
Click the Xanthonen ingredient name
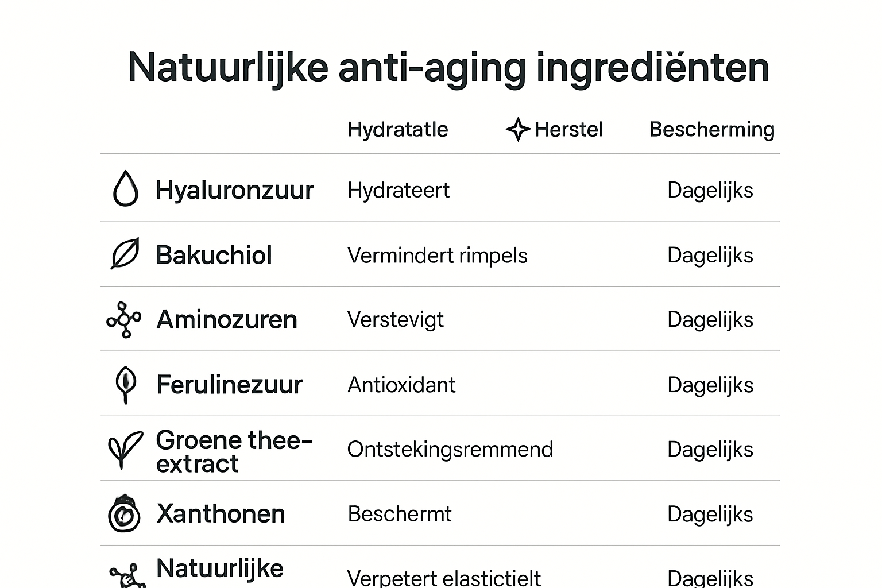(220, 514)
